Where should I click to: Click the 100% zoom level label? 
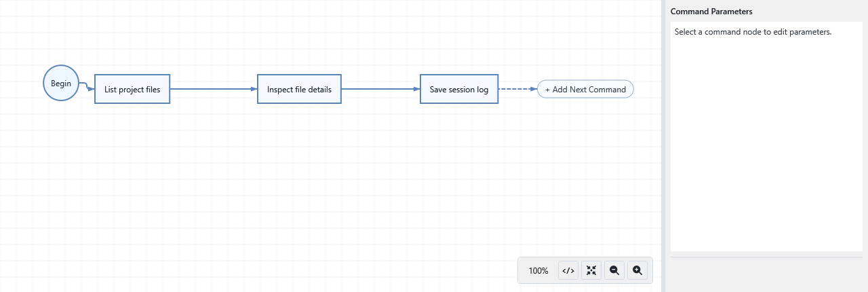coord(538,270)
